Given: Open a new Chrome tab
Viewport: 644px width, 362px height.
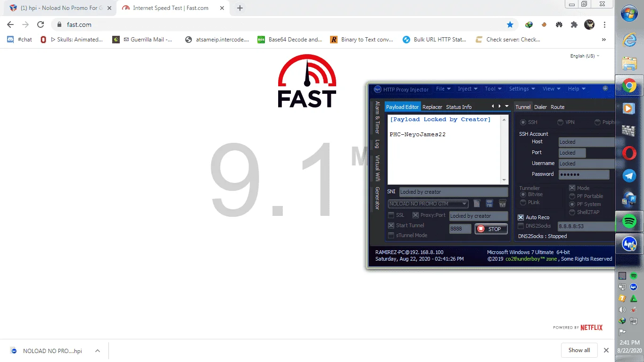Looking at the screenshot, I should [240, 8].
